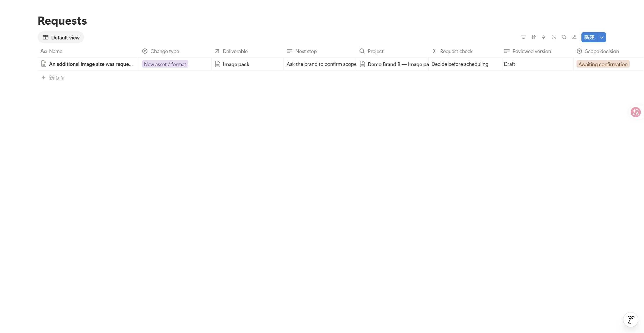Select the Default view tab
Screen dimensions: 644x333
61,37
